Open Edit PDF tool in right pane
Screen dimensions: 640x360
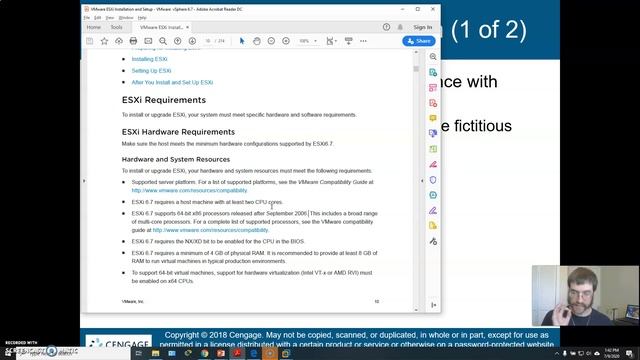433,88
